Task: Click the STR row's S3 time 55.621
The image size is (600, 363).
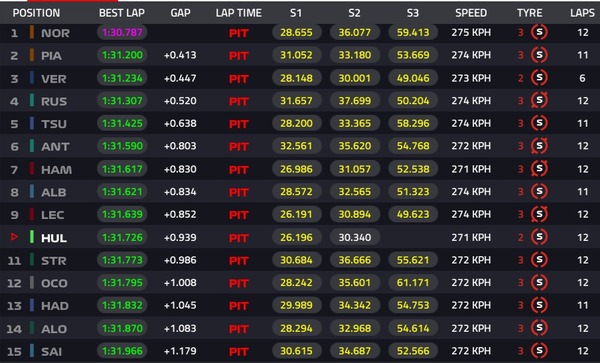Action: (413, 260)
